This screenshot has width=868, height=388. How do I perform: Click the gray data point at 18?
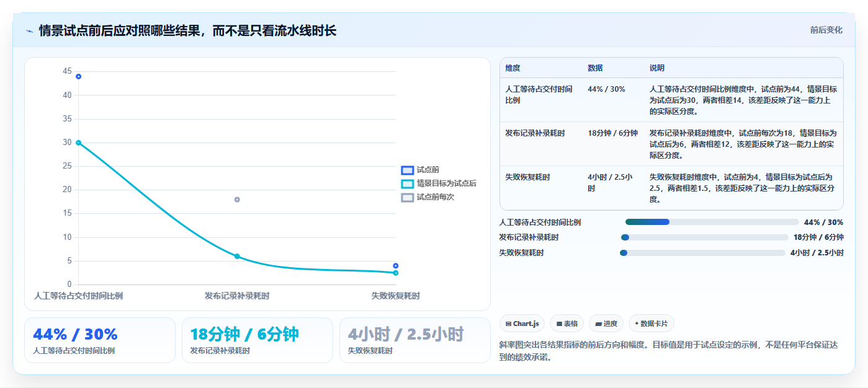pyautogui.click(x=237, y=200)
